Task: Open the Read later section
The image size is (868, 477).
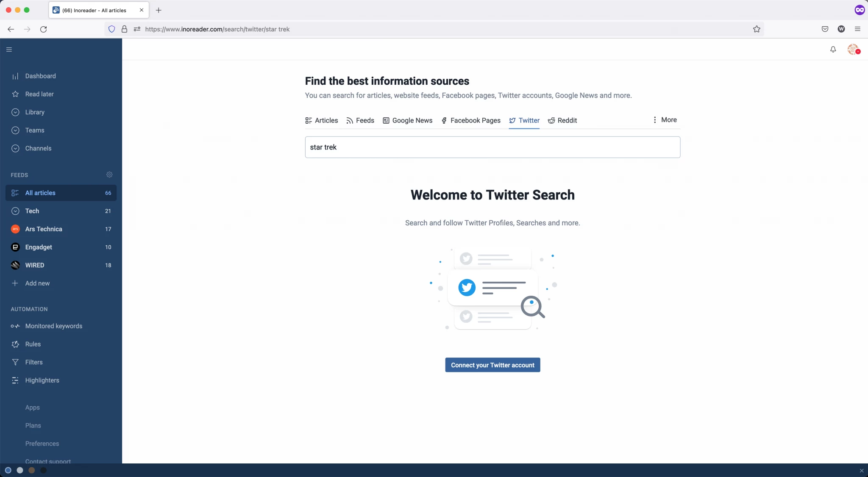Action: click(x=39, y=94)
